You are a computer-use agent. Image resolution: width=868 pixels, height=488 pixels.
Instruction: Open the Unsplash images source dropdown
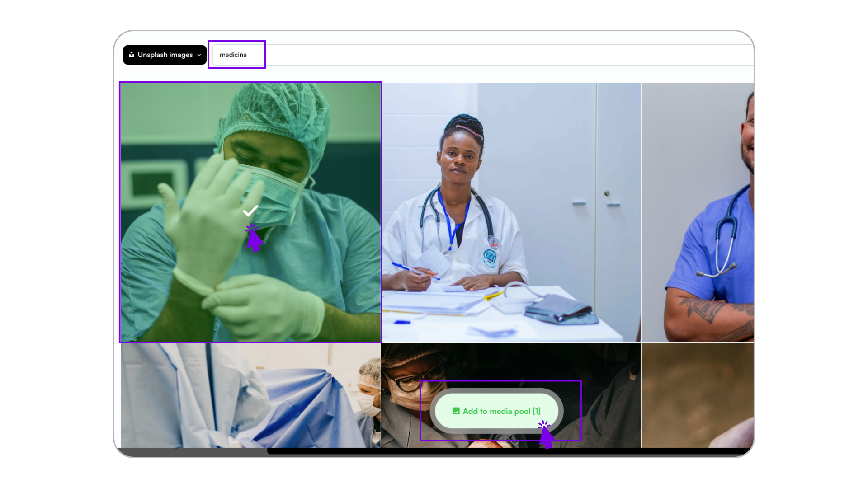pos(165,55)
